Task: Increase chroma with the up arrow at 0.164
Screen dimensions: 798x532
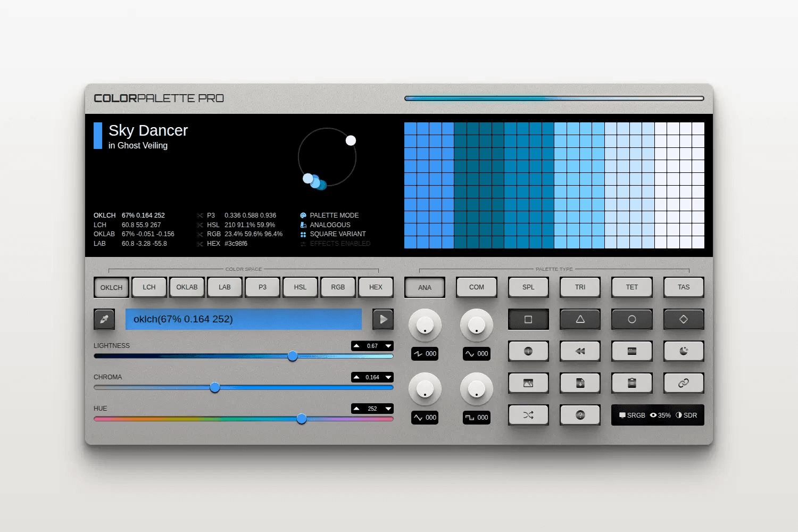Action: [x=356, y=377]
